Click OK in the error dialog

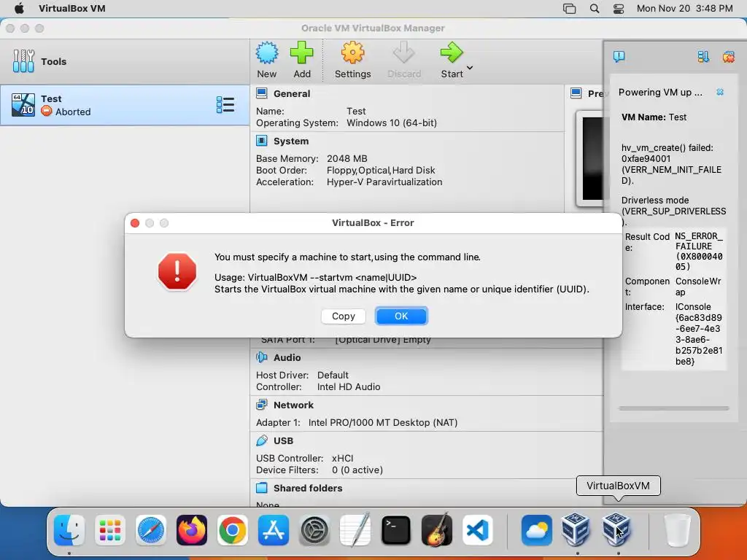[401, 316]
